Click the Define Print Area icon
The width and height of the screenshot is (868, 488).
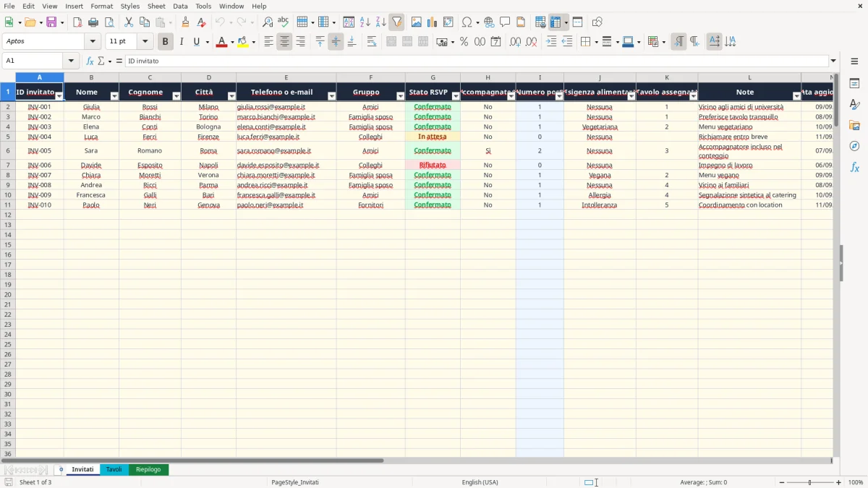pyautogui.click(x=540, y=22)
